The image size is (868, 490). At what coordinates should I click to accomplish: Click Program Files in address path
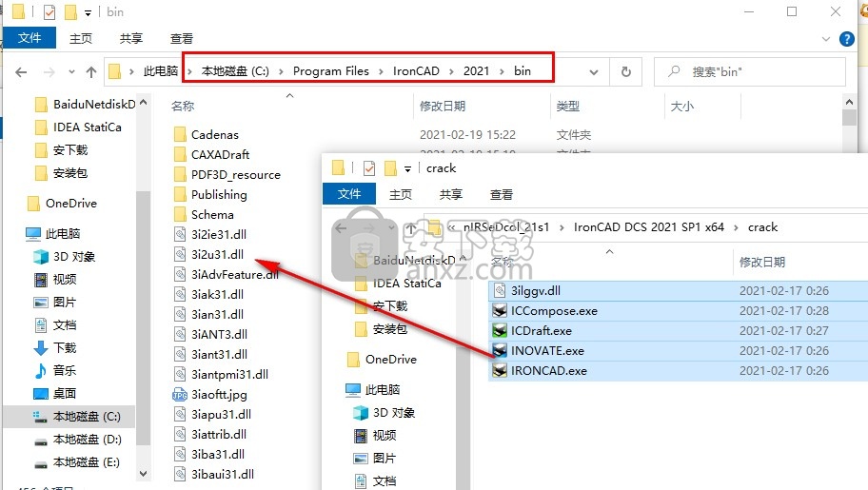331,70
